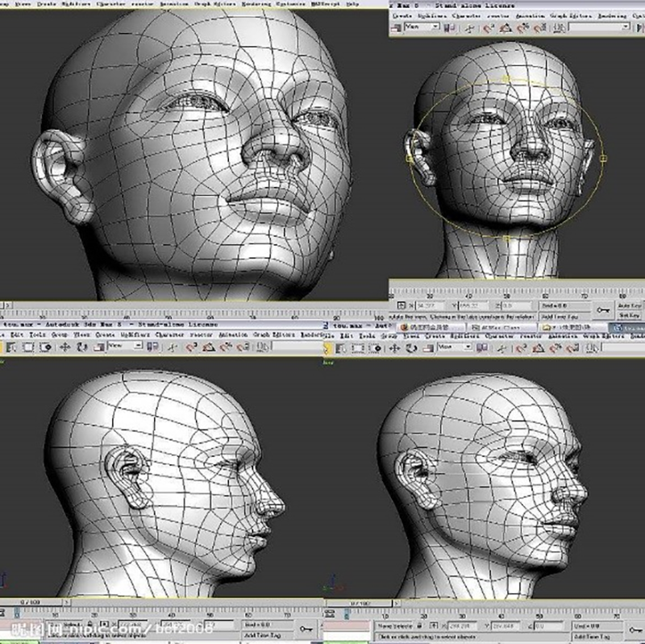Open Select by Name above the side-profile head
The width and height of the screenshot is (645, 644).
10,347
